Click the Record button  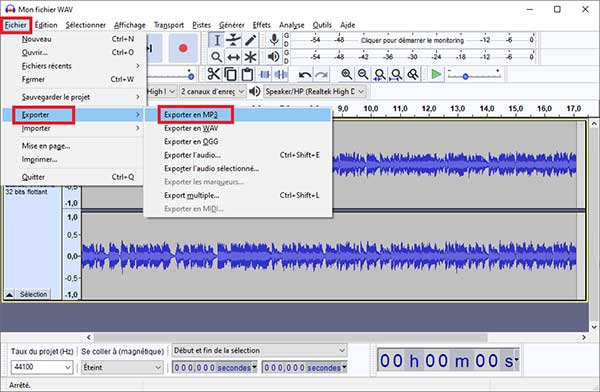pos(183,48)
